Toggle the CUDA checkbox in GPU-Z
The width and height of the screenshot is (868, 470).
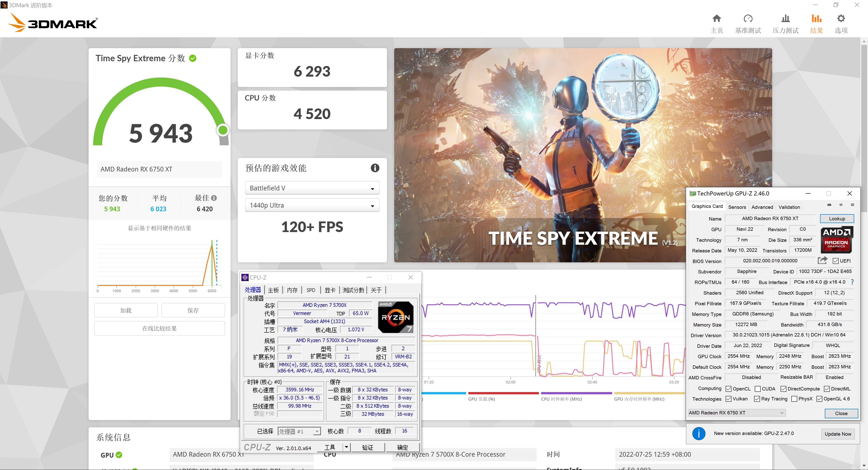click(x=758, y=388)
